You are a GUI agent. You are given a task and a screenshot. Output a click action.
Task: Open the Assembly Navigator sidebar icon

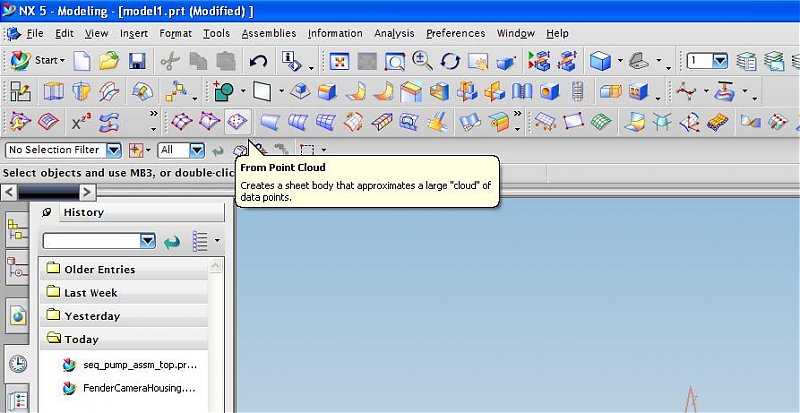pos(17,230)
